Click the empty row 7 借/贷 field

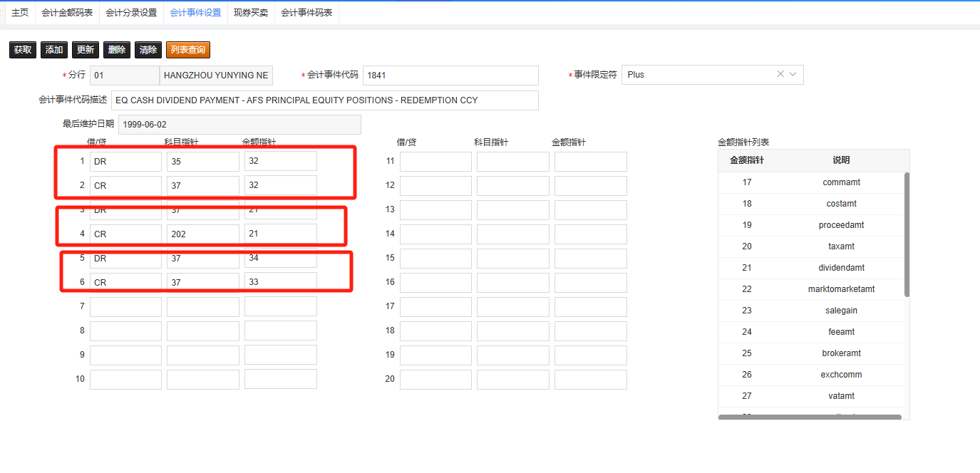coord(125,306)
